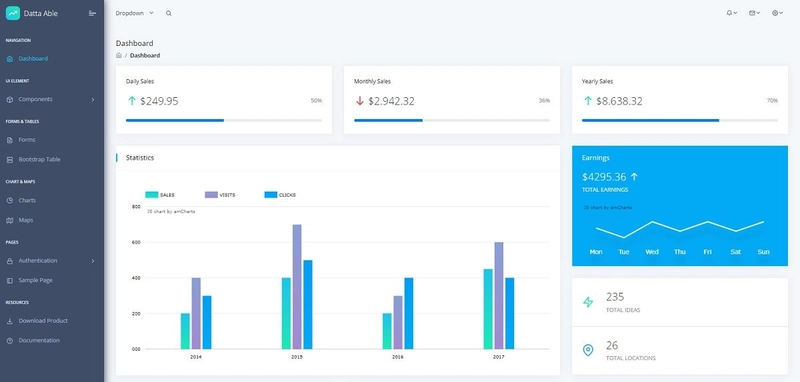Click the Yearly Sales up arrow icon
Image resolution: width=800 pixels, height=382 pixels.
pyautogui.click(x=587, y=101)
